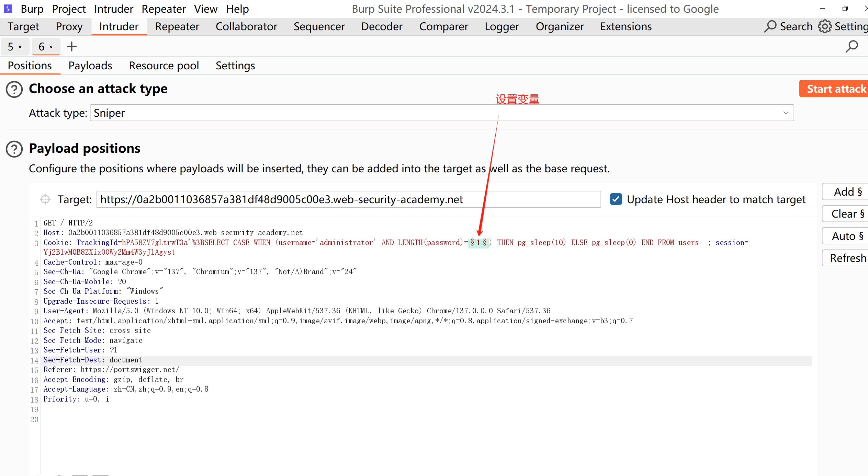
Task: Open the Intruder menu in menu bar
Action: (x=113, y=9)
